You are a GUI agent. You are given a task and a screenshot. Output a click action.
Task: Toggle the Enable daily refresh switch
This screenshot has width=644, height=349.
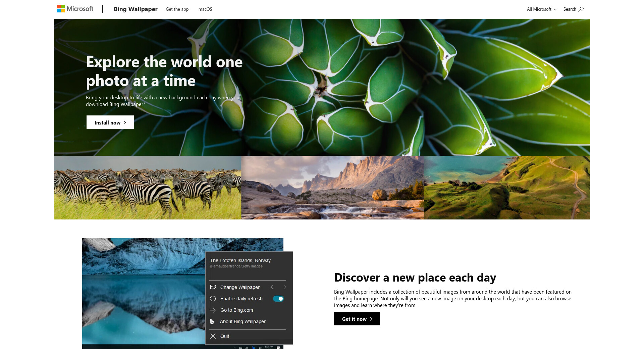(278, 299)
